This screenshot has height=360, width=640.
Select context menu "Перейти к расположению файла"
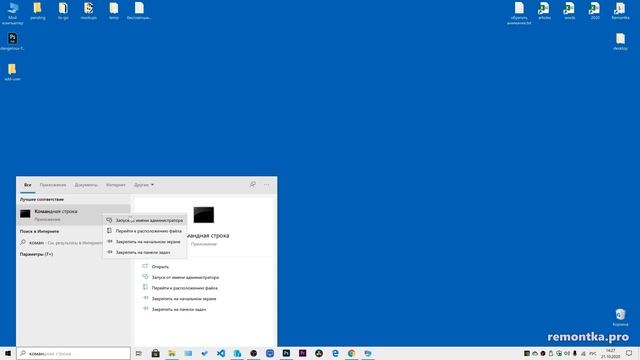tap(145, 231)
